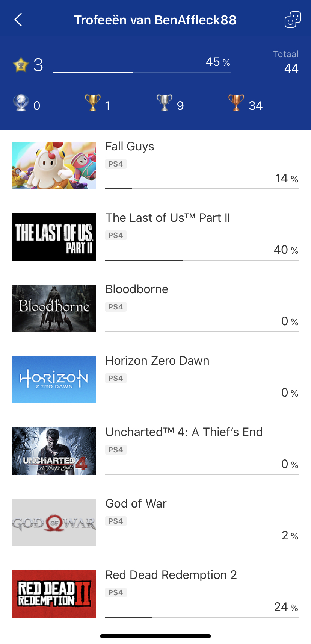Tap the God of War logo thumbnail
The image size is (311, 644).
point(54,523)
